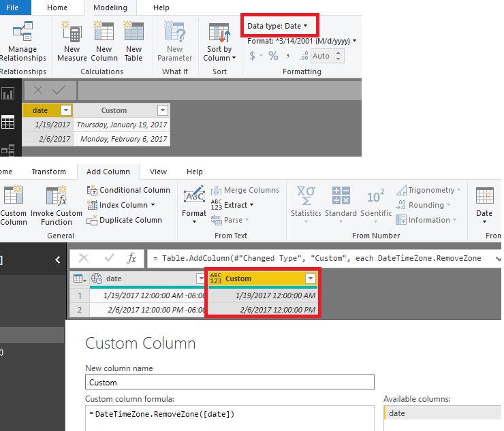Screen dimensions: 504x431
Task: Click the fx function icon
Action: [x=131, y=258]
